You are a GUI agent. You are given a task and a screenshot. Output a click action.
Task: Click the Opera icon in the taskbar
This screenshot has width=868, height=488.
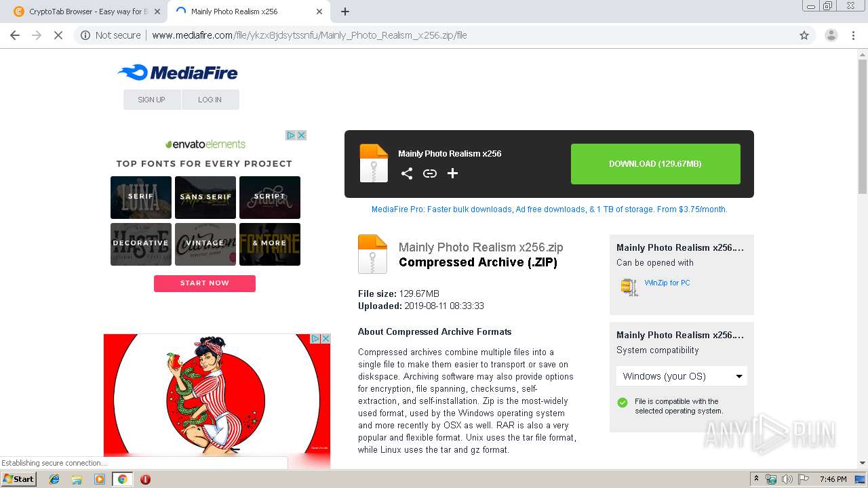(145, 479)
